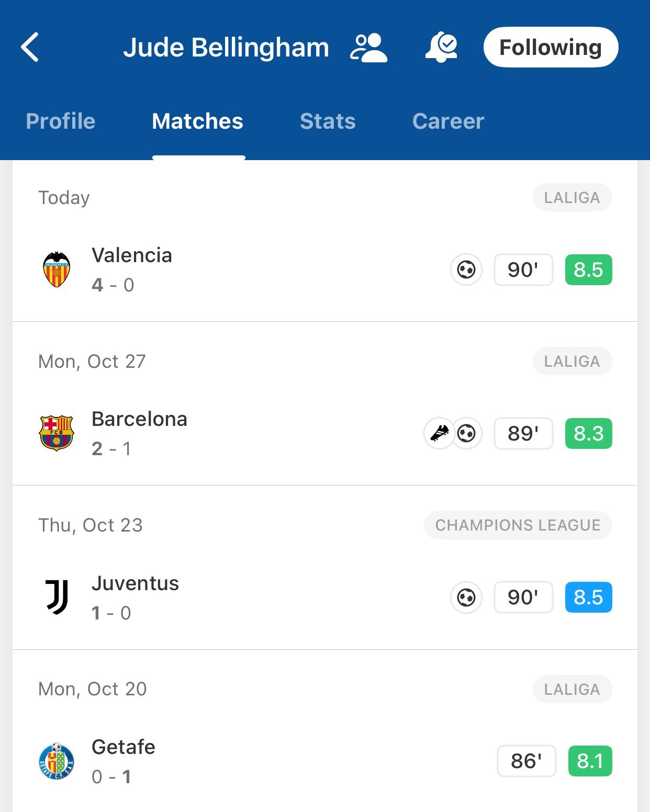The width and height of the screenshot is (650, 812).
Task: Tap the 90' minutes badge for Valencia
Action: click(523, 270)
